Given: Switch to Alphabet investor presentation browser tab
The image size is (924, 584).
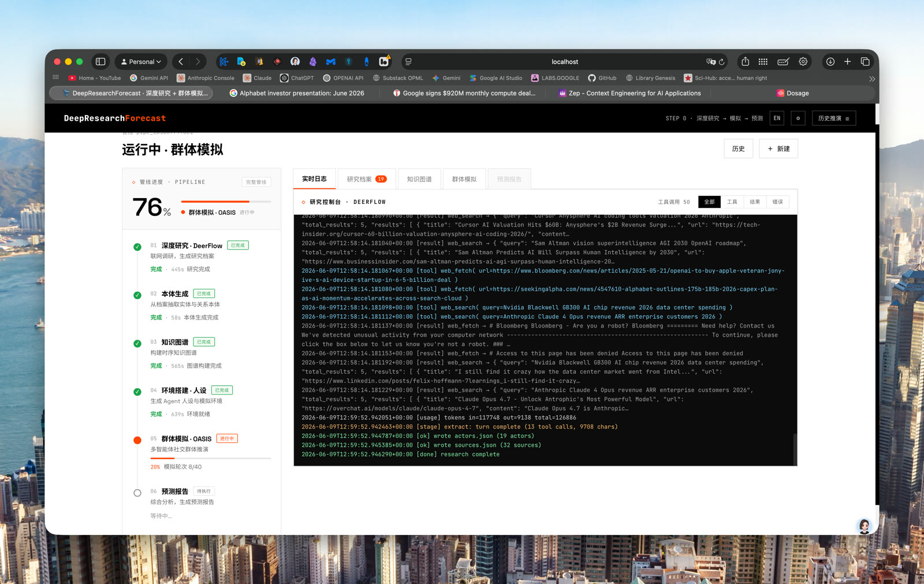Looking at the screenshot, I should tap(297, 93).
